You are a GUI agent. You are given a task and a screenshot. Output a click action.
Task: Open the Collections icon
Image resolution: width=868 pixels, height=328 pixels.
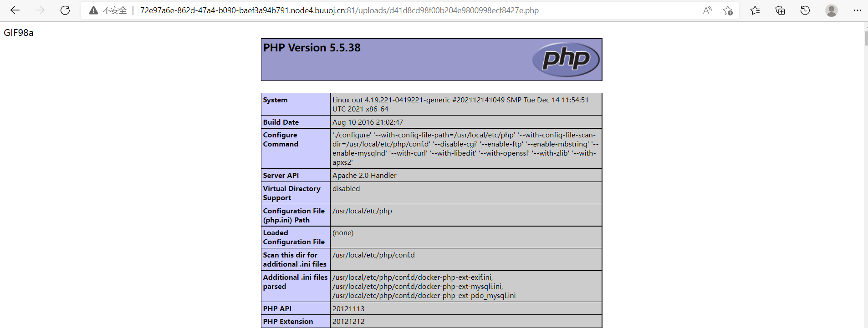pos(780,10)
